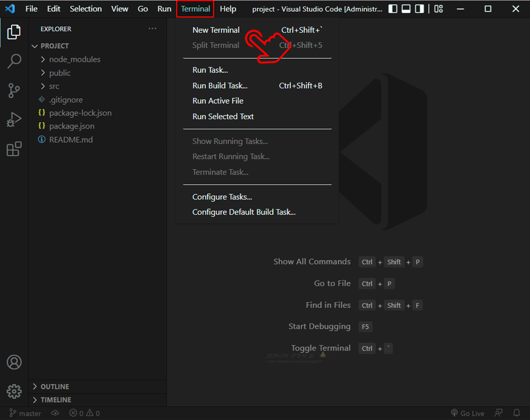Open Customize Layout icon
The image size is (530, 420).
439,9
